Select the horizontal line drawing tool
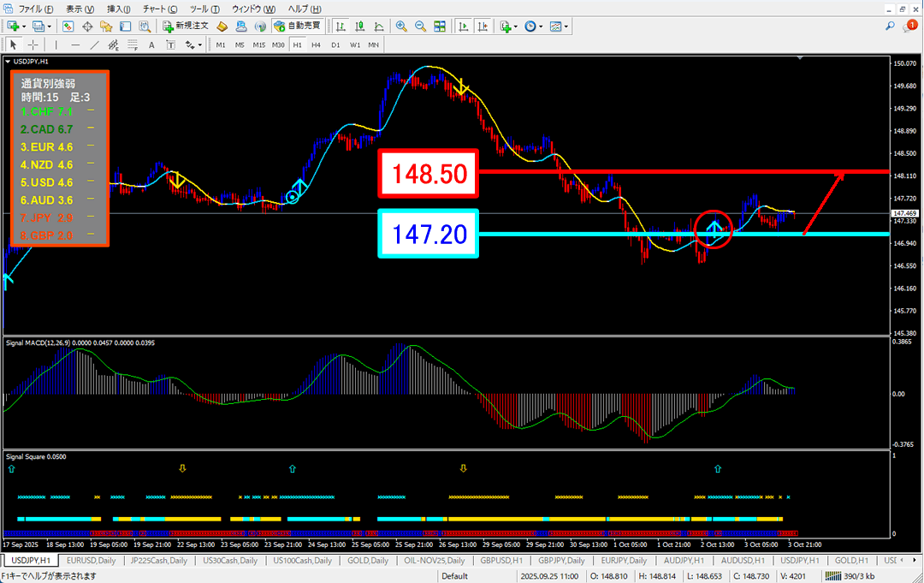Screen dimensions: 924x583 75,45
